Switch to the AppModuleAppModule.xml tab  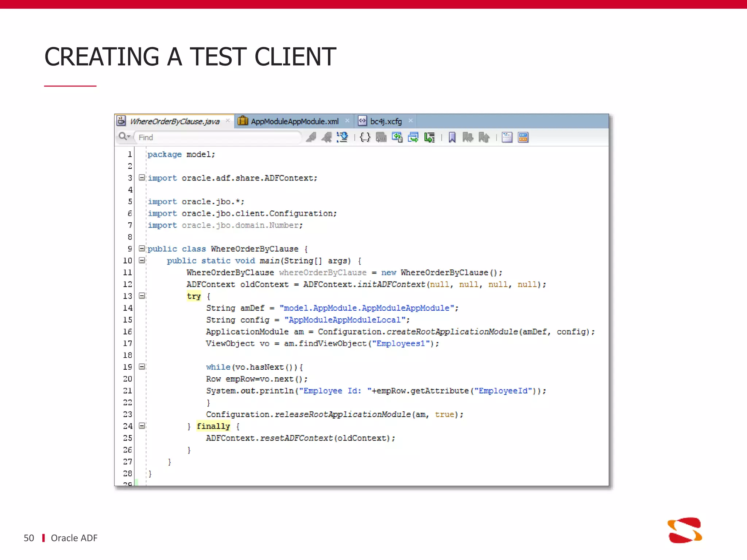(295, 121)
